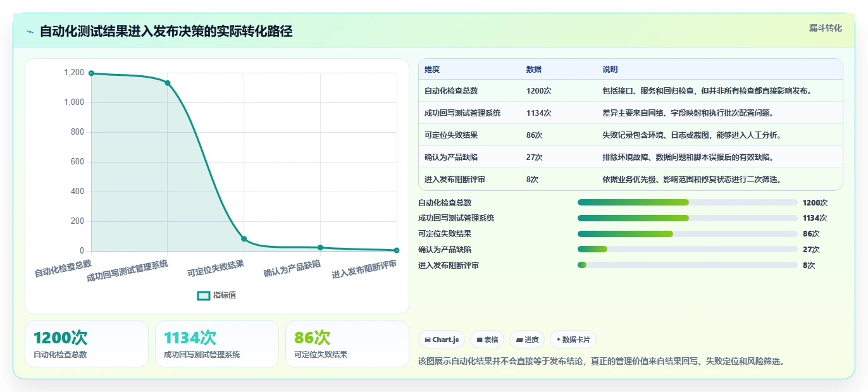868x392 pixels.
Task: Click the chart point for 进入发布阻断评审
Action: pyautogui.click(x=397, y=250)
